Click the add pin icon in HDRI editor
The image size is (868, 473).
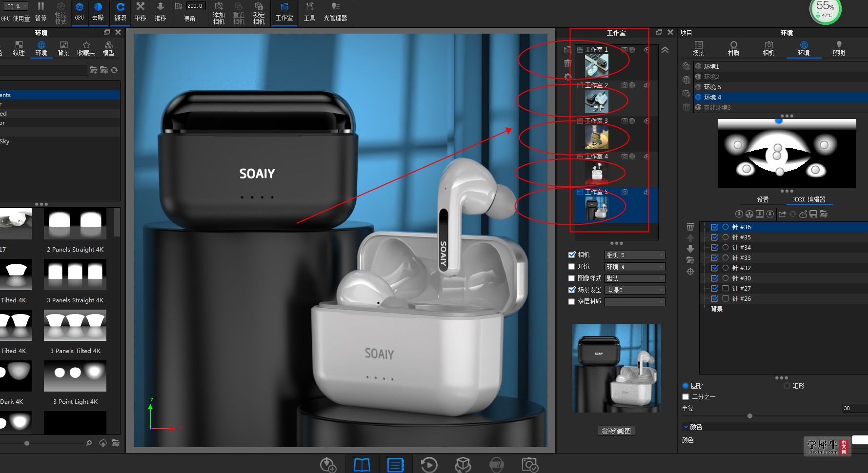739,214
